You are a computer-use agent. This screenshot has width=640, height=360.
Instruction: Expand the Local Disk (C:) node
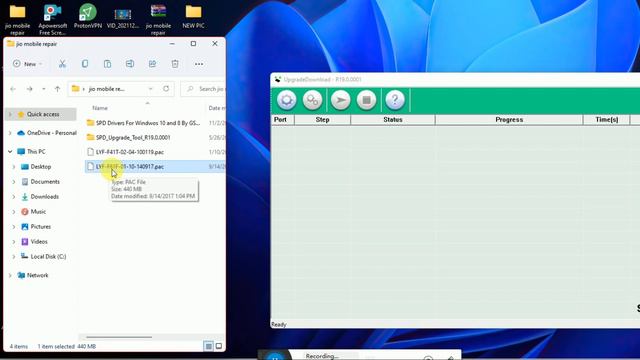14,256
